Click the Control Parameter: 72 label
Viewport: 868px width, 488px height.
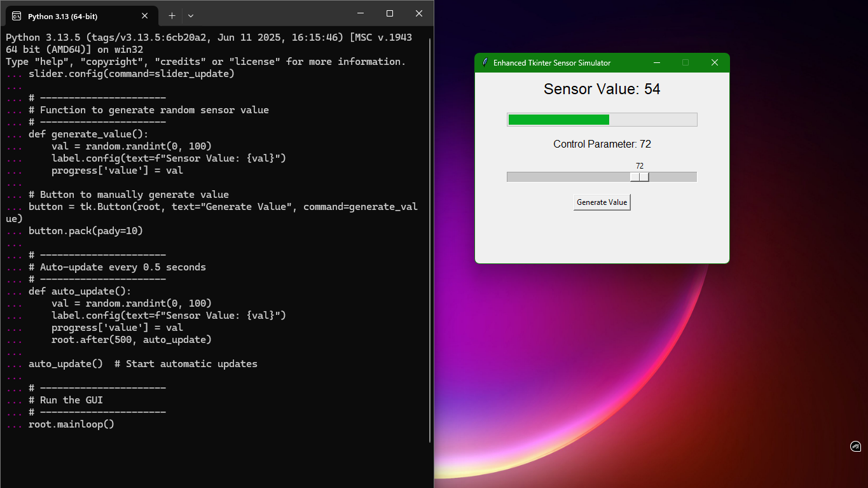click(602, 144)
